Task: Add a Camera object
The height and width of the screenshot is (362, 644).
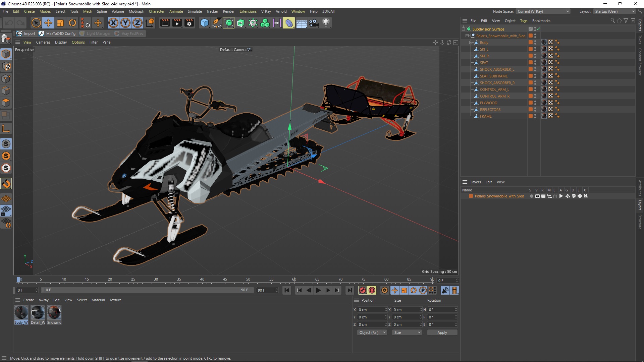Action: 314,23
